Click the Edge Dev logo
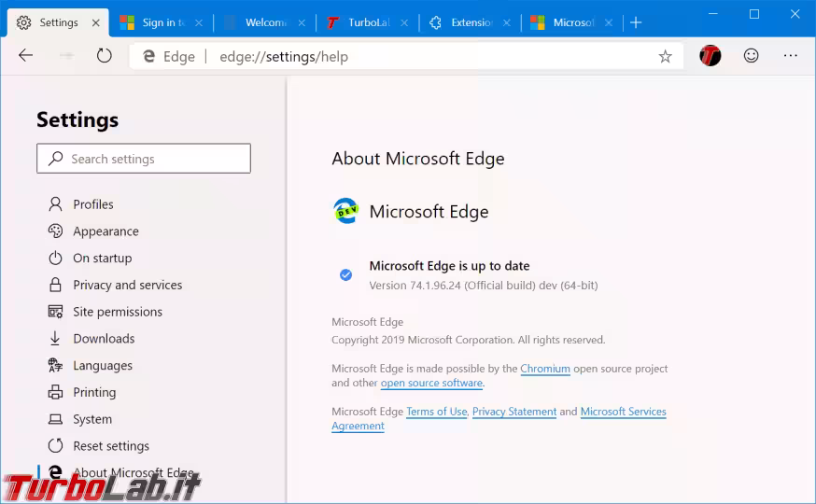Viewport: 816px width, 504px height. [345, 211]
